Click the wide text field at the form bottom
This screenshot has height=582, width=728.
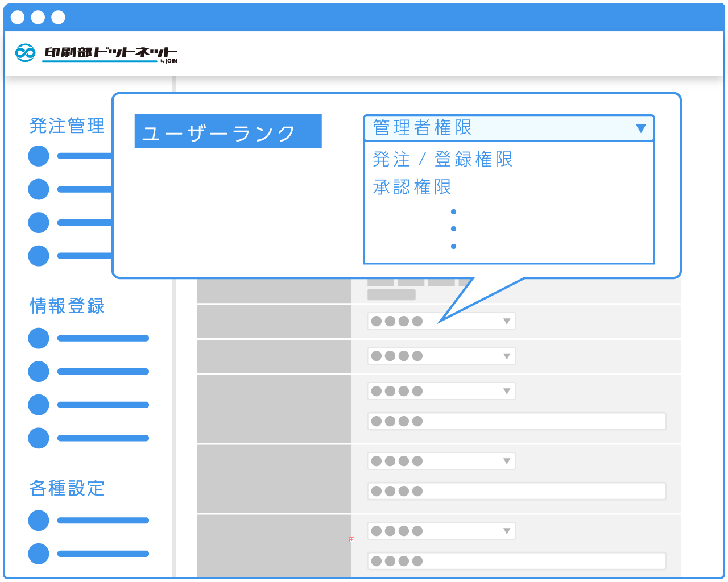517,561
